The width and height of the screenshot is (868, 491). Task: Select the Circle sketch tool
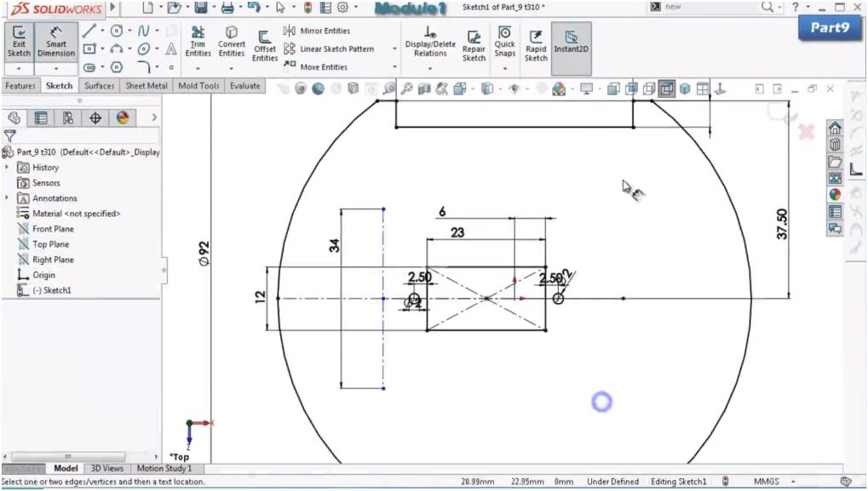117,31
